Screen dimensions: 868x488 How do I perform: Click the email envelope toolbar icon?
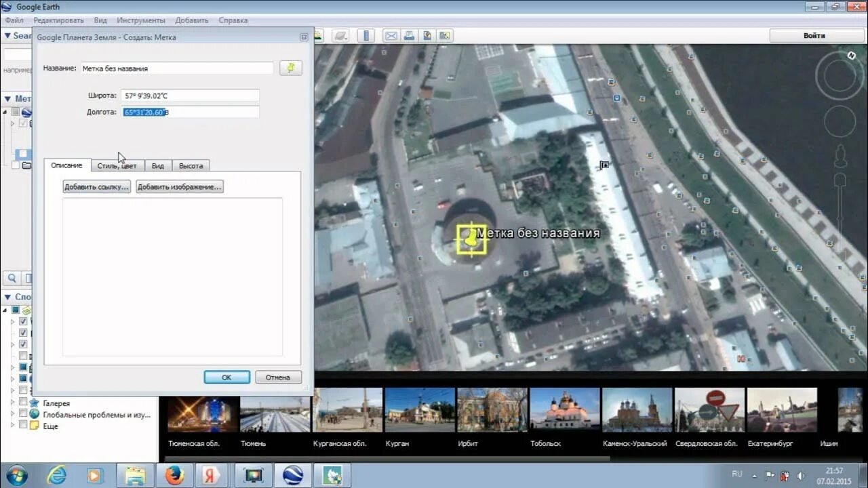391,35
